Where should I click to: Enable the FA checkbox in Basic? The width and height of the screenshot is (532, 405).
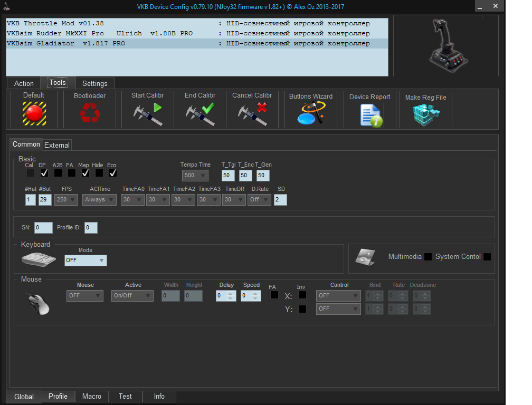(72, 173)
